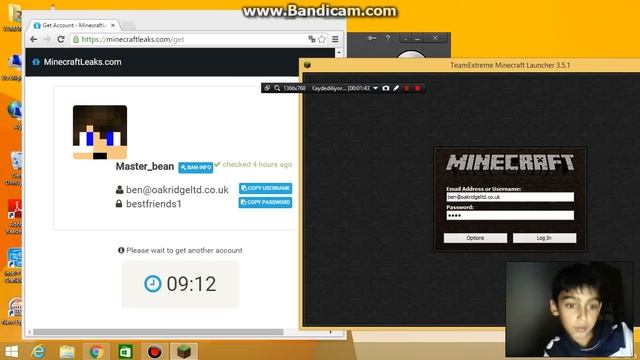Switch to the Get Account tab
This screenshot has height=360, width=640.
pyautogui.click(x=73, y=25)
